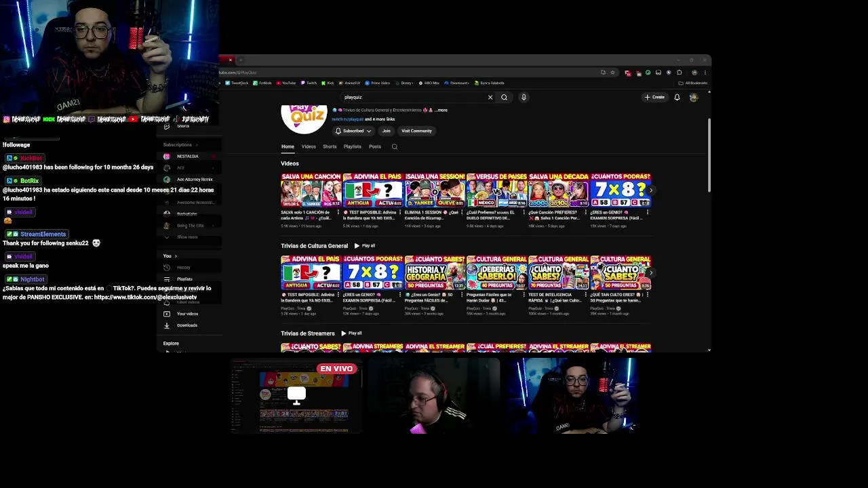Select the Home channel tab
Viewport: 868px width, 488px height.
288,146
